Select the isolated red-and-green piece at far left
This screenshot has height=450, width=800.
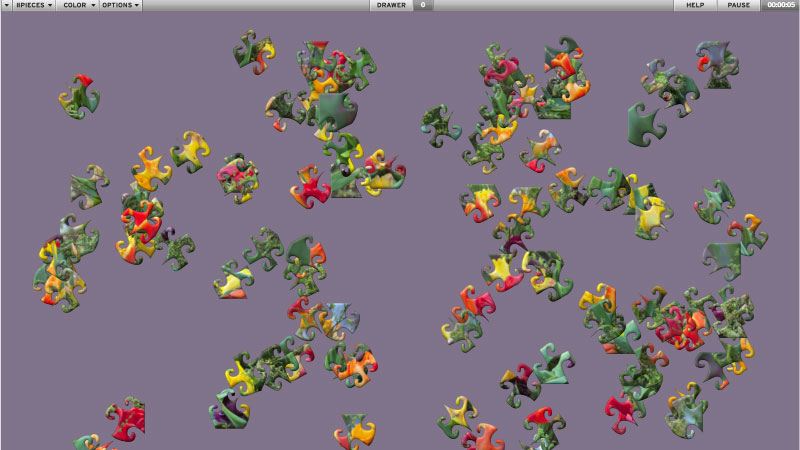(x=79, y=95)
